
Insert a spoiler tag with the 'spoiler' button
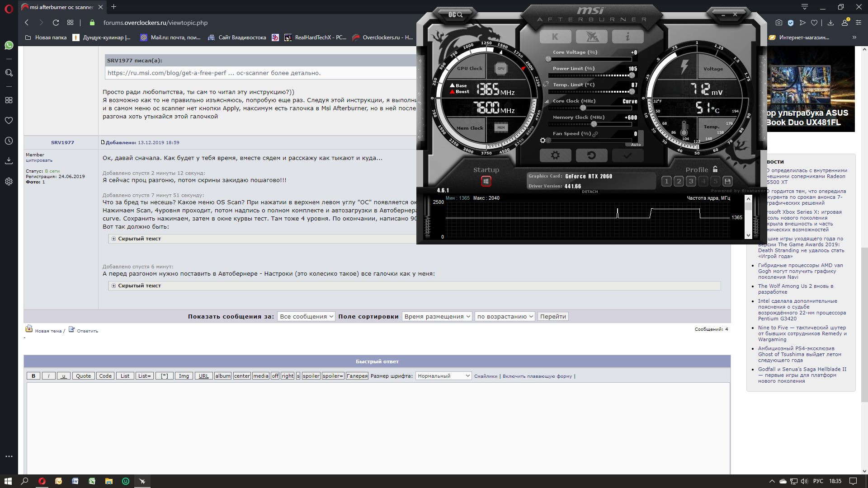pos(311,376)
